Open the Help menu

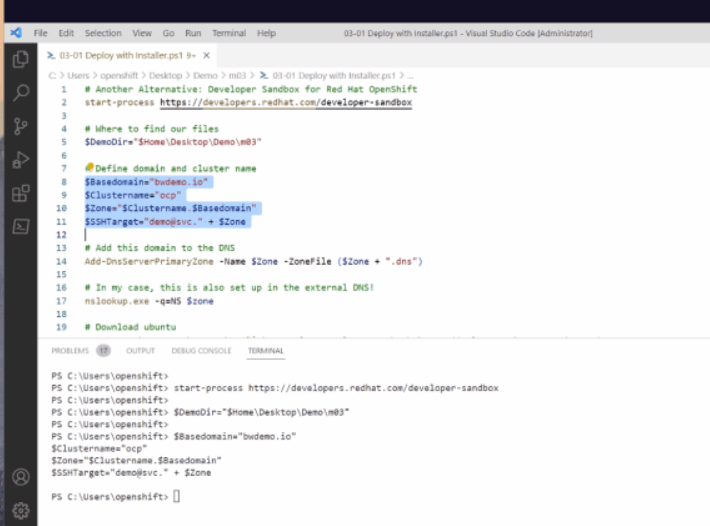266,33
